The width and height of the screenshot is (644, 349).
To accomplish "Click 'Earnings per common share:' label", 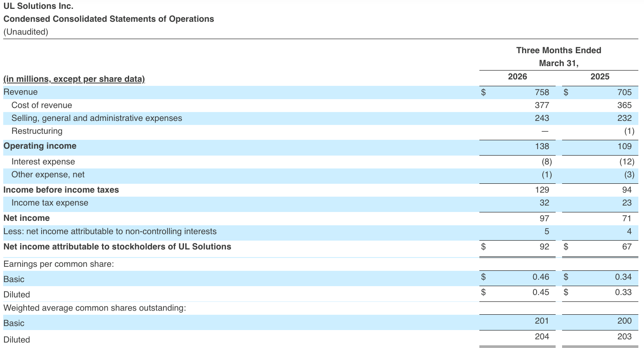I will pyautogui.click(x=59, y=264).
